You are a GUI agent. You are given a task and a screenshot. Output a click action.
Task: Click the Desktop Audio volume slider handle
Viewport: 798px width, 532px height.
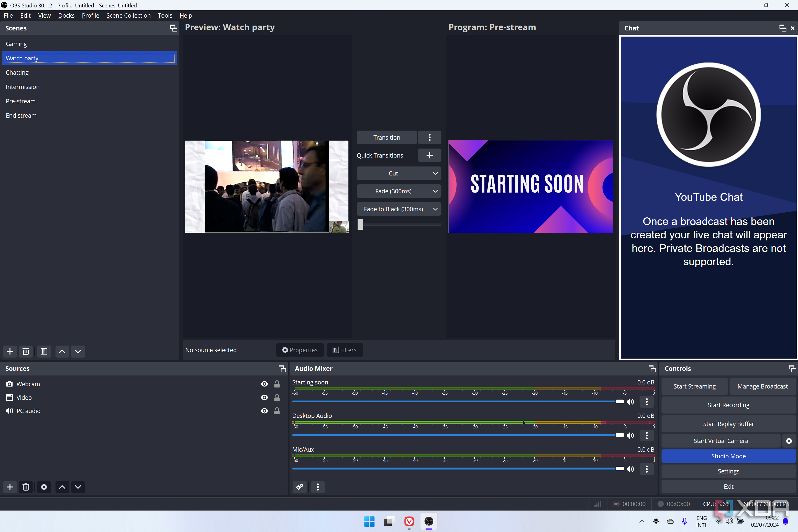620,435
